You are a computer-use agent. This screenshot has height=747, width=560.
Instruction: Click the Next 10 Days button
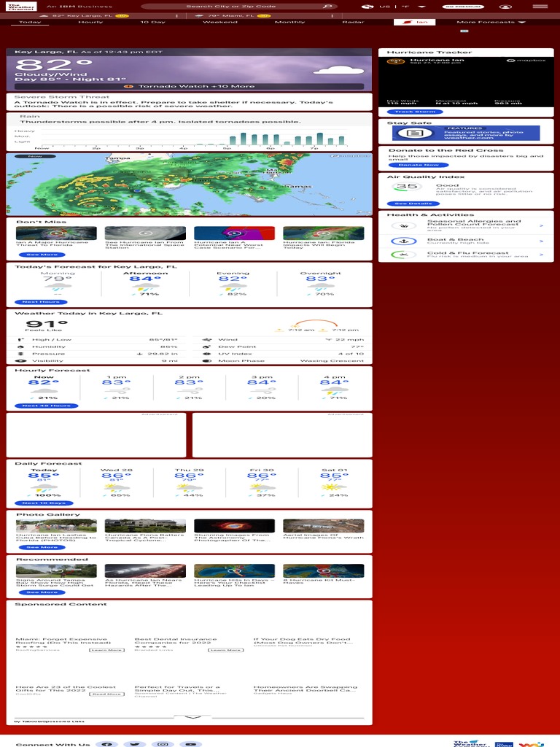pos(44,503)
